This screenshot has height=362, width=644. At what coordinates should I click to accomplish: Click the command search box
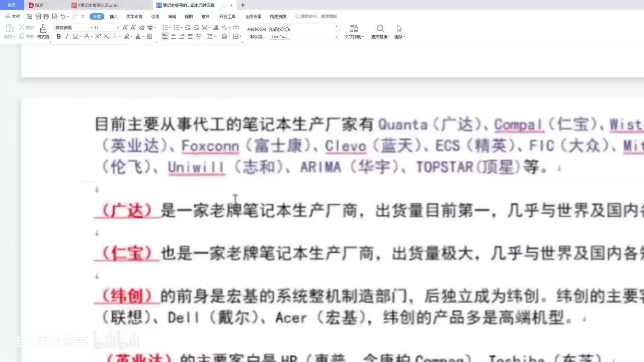coord(316,17)
